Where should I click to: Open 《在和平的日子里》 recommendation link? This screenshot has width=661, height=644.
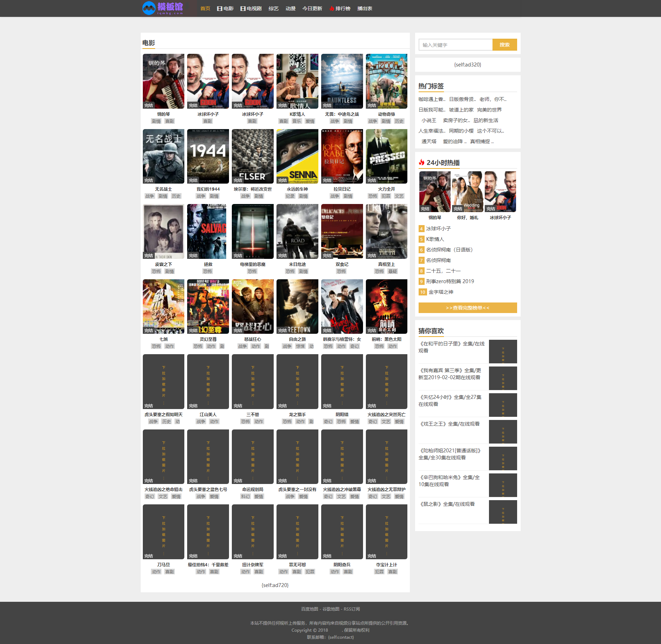pyautogui.click(x=452, y=347)
